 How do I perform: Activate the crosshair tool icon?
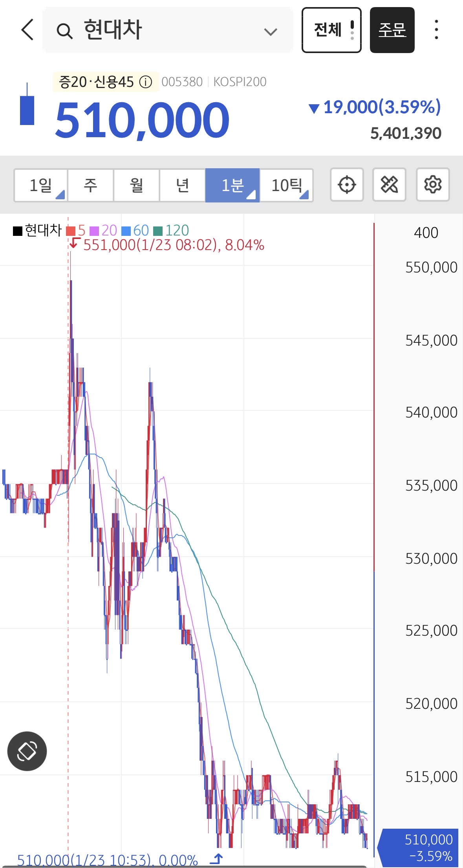click(x=347, y=185)
